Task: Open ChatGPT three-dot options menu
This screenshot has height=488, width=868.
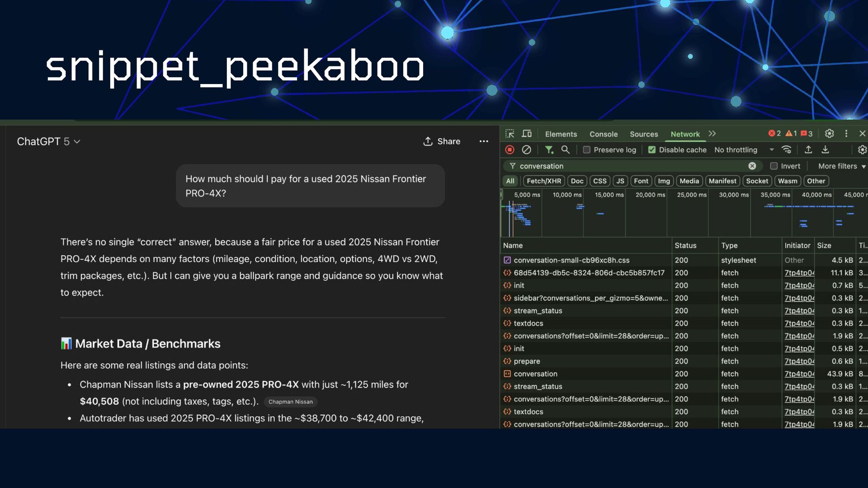Action: pos(484,141)
